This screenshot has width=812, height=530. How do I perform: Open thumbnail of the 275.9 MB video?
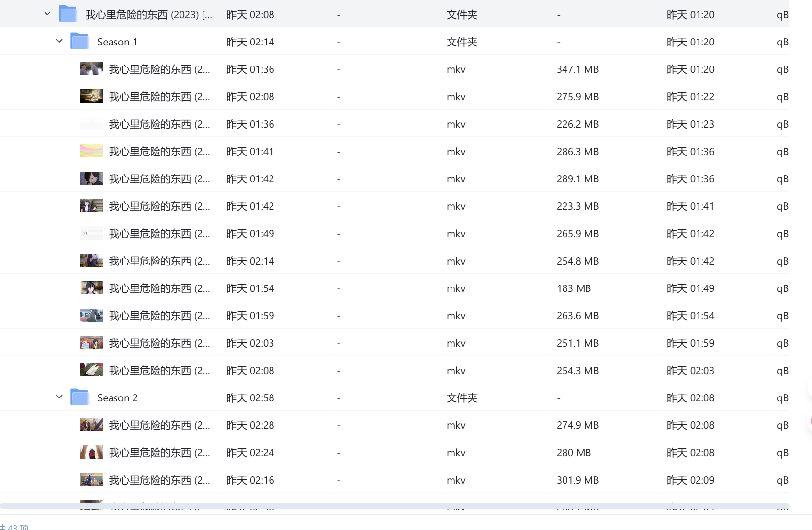[x=91, y=96]
